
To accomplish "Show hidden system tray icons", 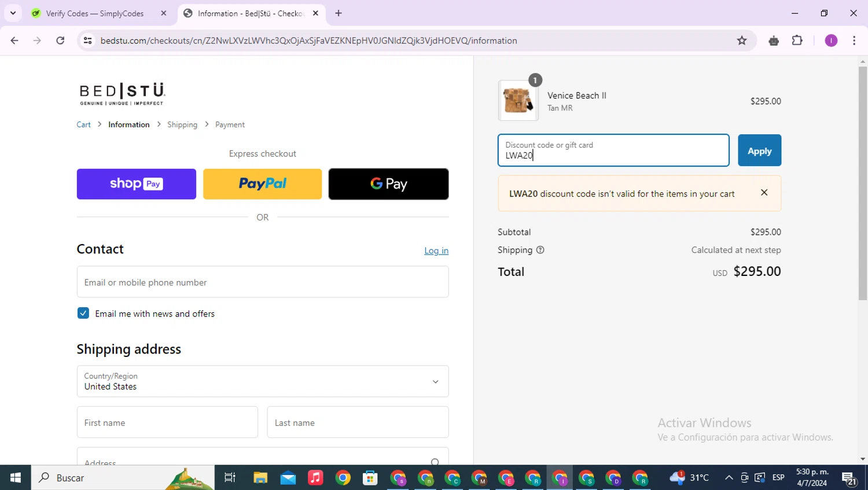I will pos(729,478).
